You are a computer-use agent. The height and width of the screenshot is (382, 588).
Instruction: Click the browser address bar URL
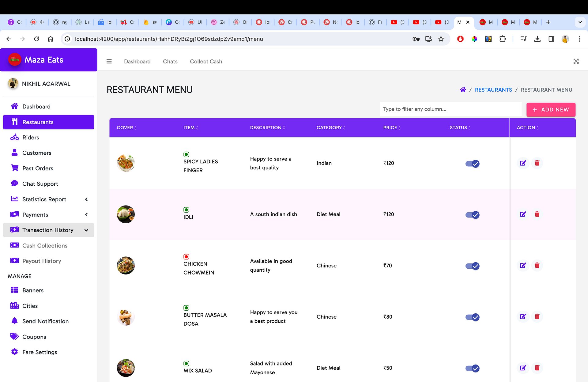(169, 39)
